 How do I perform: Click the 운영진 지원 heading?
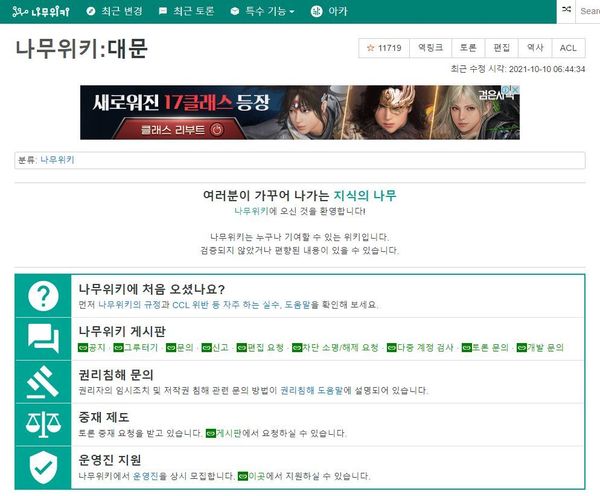click(110, 460)
